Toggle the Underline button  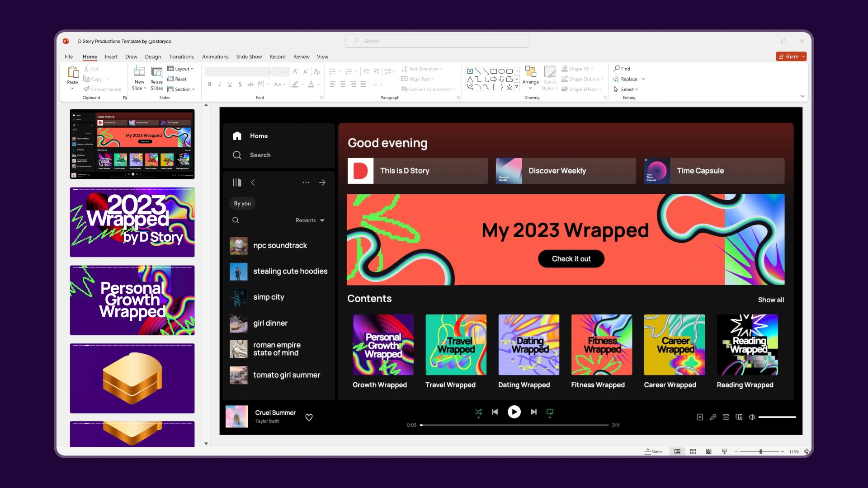[x=230, y=85]
